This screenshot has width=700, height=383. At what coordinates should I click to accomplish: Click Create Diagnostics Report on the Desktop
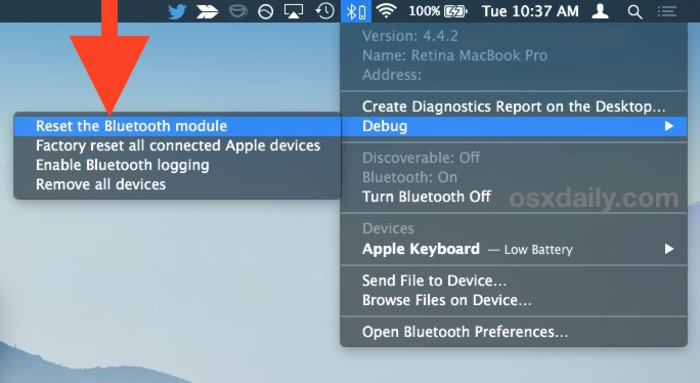[x=514, y=107]
